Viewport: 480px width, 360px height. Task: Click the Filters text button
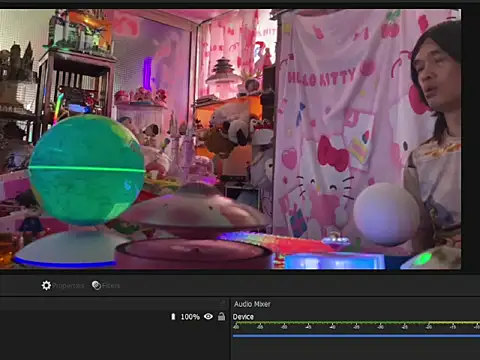tap(111, 286)
